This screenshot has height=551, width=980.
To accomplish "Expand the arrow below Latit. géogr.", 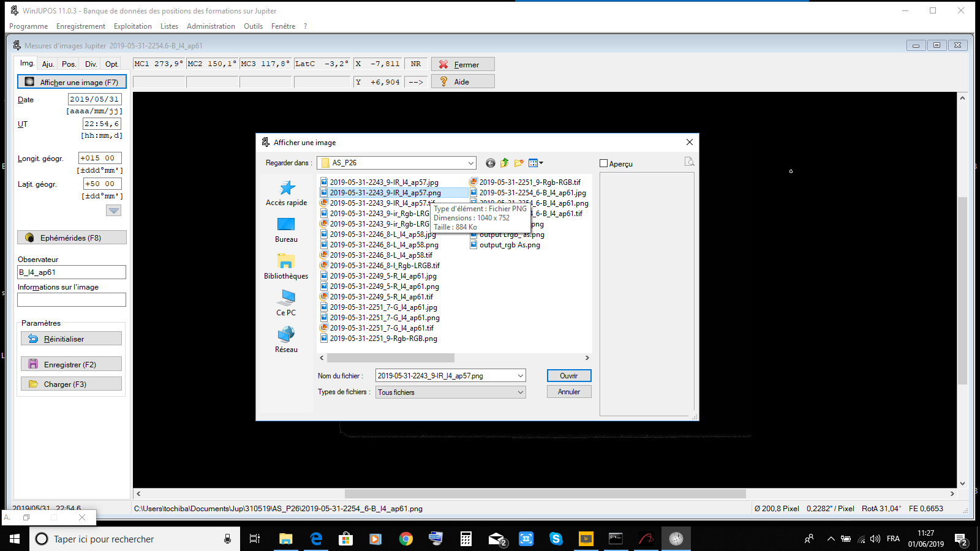I will point(114,210).
